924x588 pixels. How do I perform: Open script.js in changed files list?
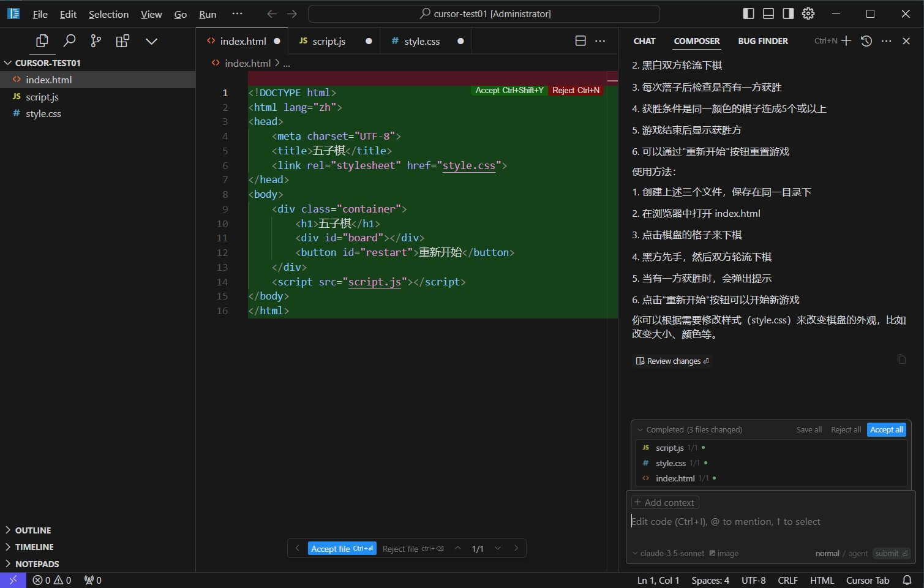pos(669,448)
